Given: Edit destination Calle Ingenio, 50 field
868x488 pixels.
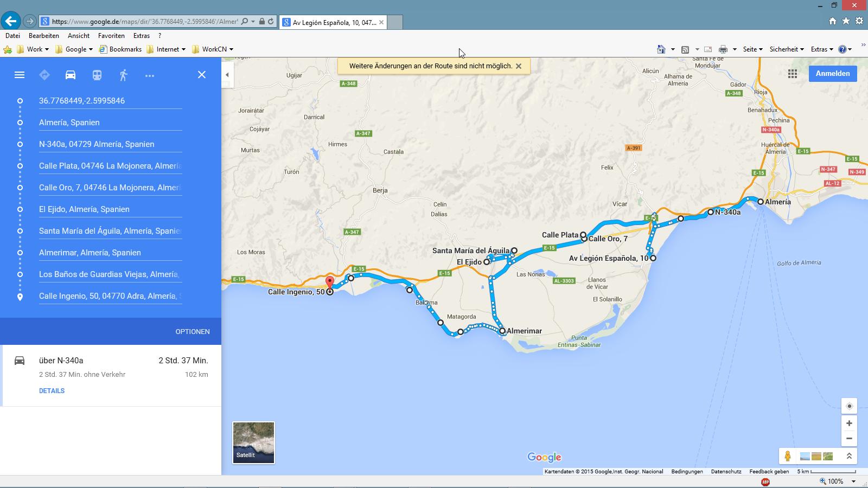Looking at the screenshot, I should coord(110,296).
